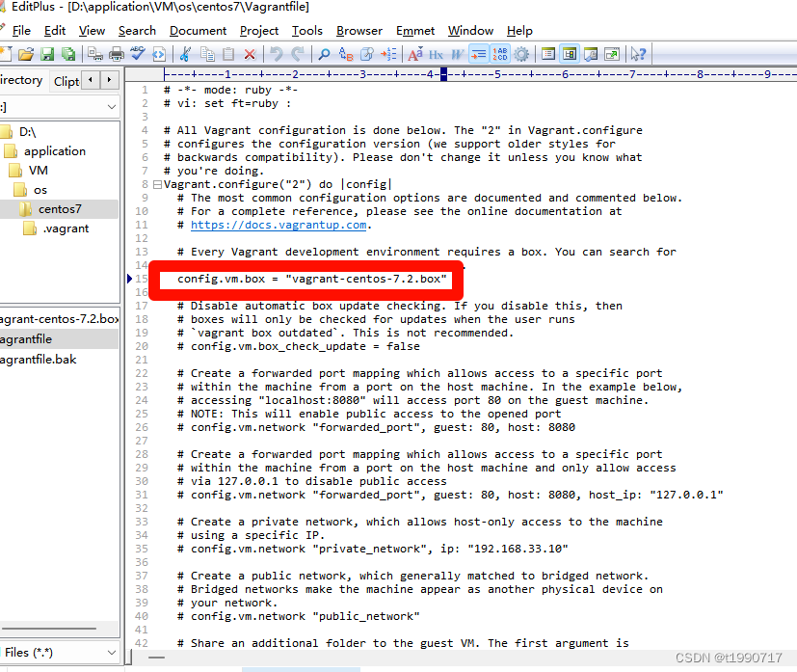Paste from the clipboard toolbar icon
This screenshot has height=672, width=797.
pyautogui.click(x=228, y=54)
